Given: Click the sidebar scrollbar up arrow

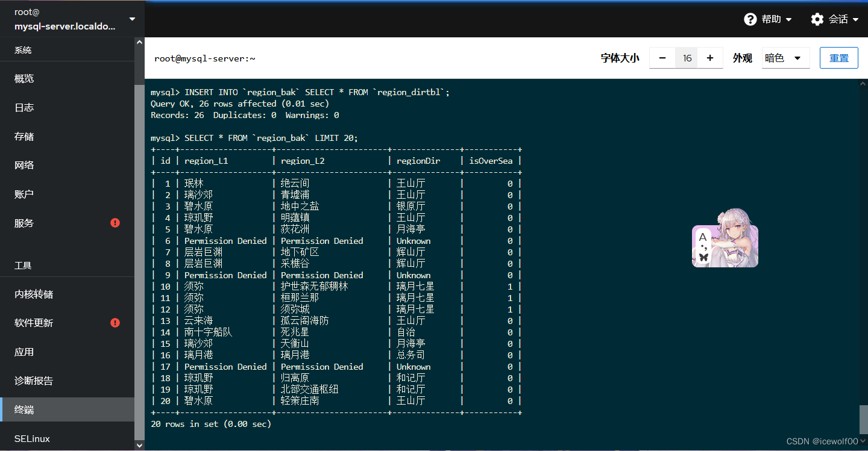Looking at the screenshot, I should click(x=139, y=42).
